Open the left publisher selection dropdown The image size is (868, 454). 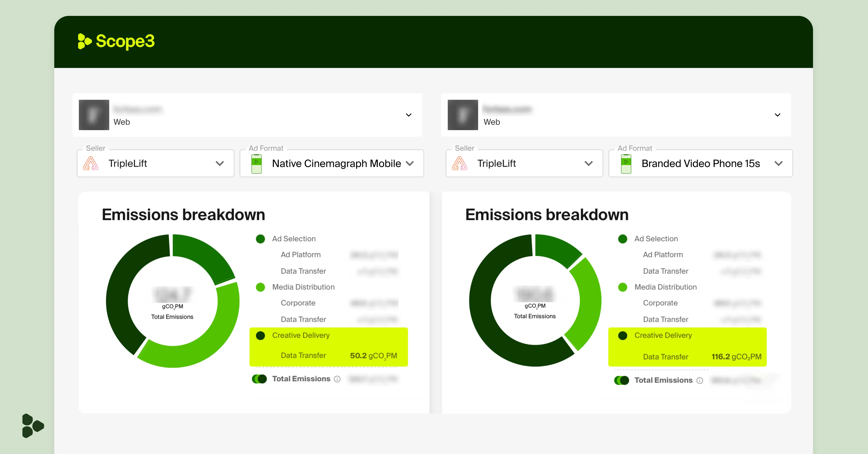point(408,115)
